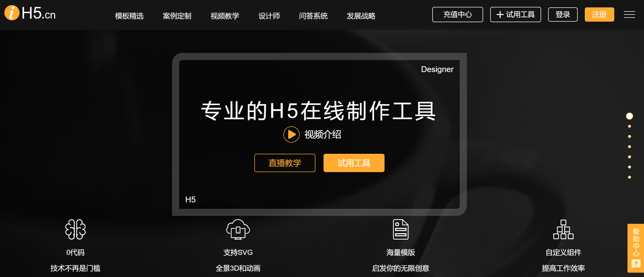Viewport: 644px width, 277px height.
Task: Click the document icon above 海量模版
Action: 401,229
